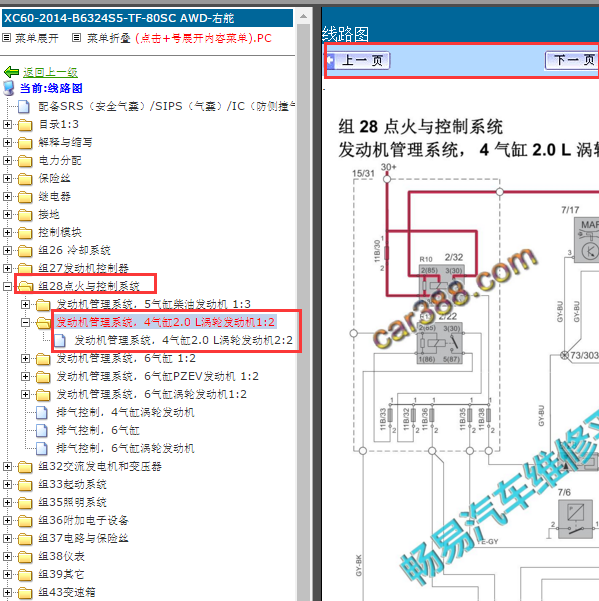Image resolution: width=599 pixels, height=601 pixels.
Task: Select 解释与缩写 tree label
Action: [x=65, y=142]
